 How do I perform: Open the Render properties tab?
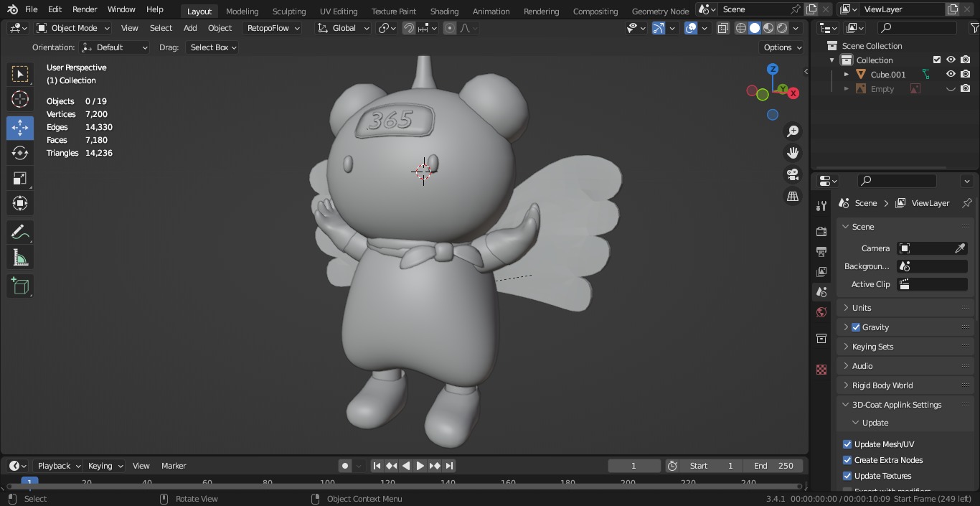(821, 231)
